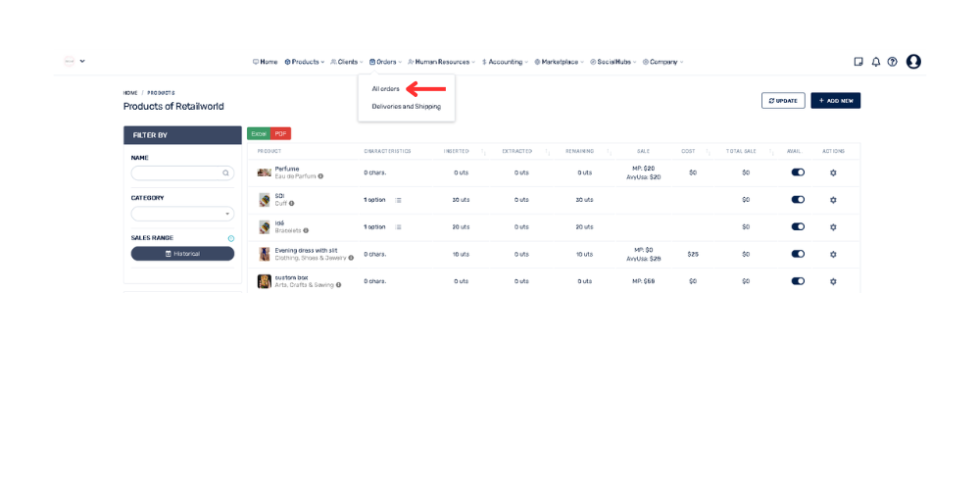
Task: Click into the Name filter field
Action: point(176,173)
